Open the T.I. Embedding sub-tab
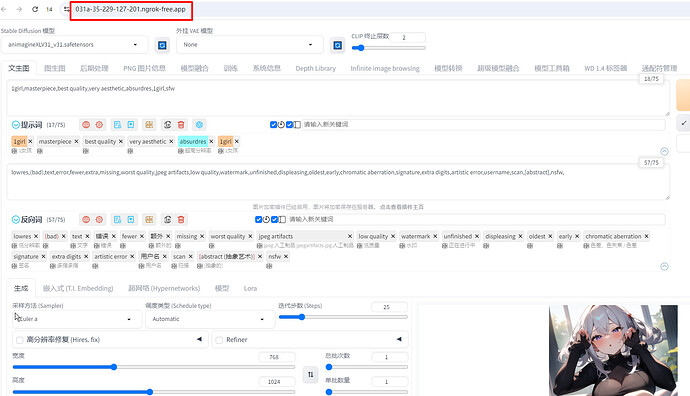The width and height of the screenshot is (690, 396). coord(78,288)
